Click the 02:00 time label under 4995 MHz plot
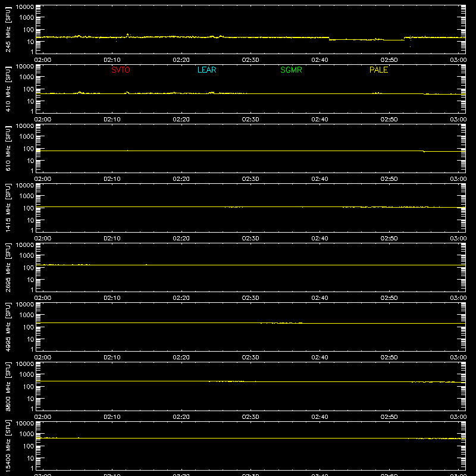Screen dimensions: 476x476 click(x=43, y=358)
